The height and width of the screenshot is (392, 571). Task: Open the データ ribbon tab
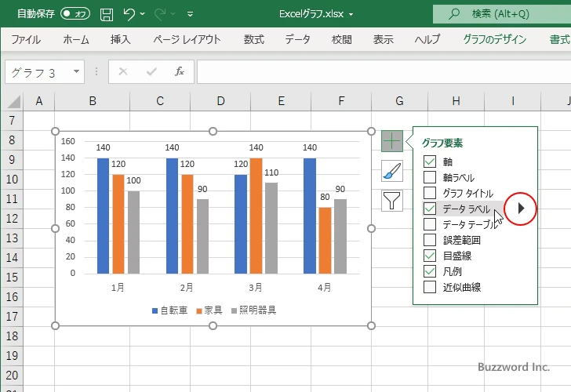[297, 39]
